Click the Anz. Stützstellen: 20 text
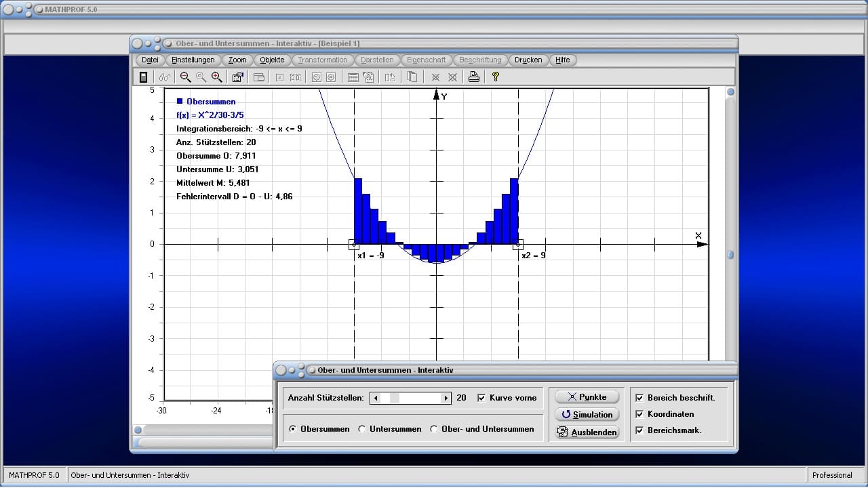Viewport: 868px width, 488px height. tap(216, 142)
